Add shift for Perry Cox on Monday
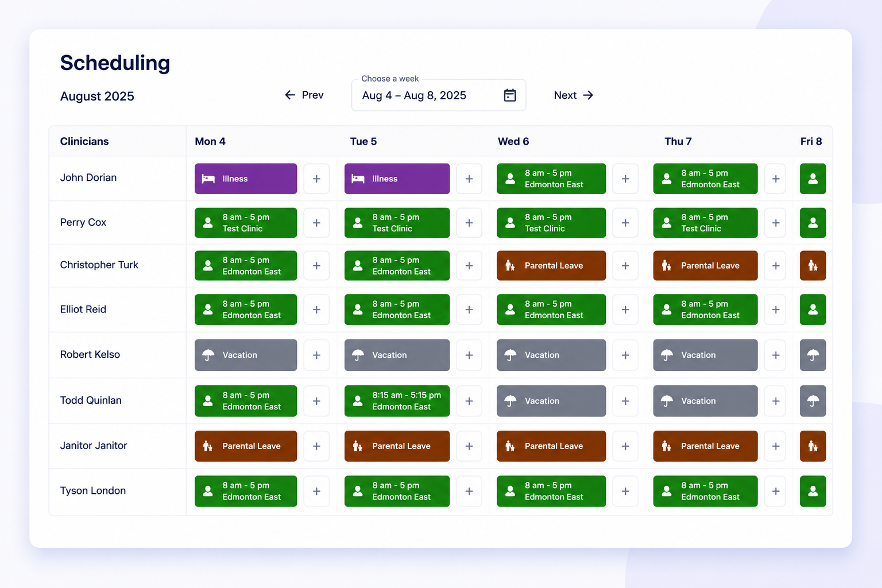This screenshot has width=882, height=588. (x=316, y=223)
